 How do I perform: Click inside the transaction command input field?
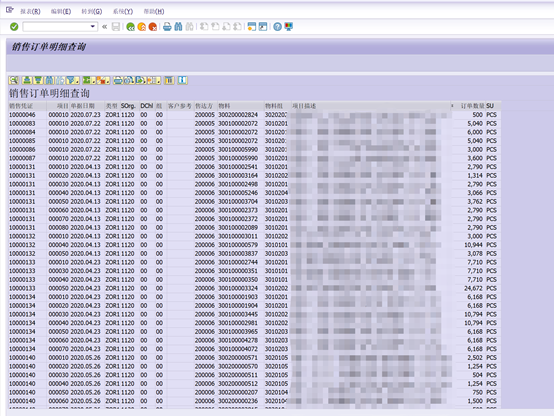click(x=57, y=27)
